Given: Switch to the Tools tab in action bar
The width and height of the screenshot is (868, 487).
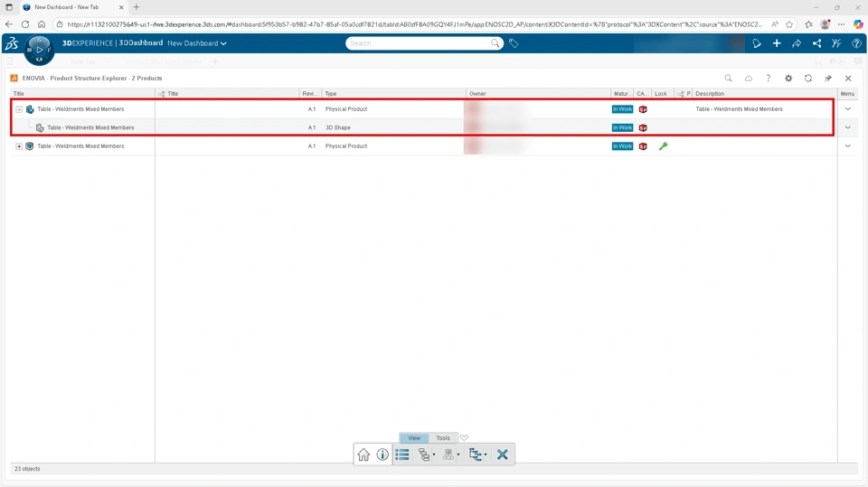Looking at the screenshot, I should (x=443, y=437).
